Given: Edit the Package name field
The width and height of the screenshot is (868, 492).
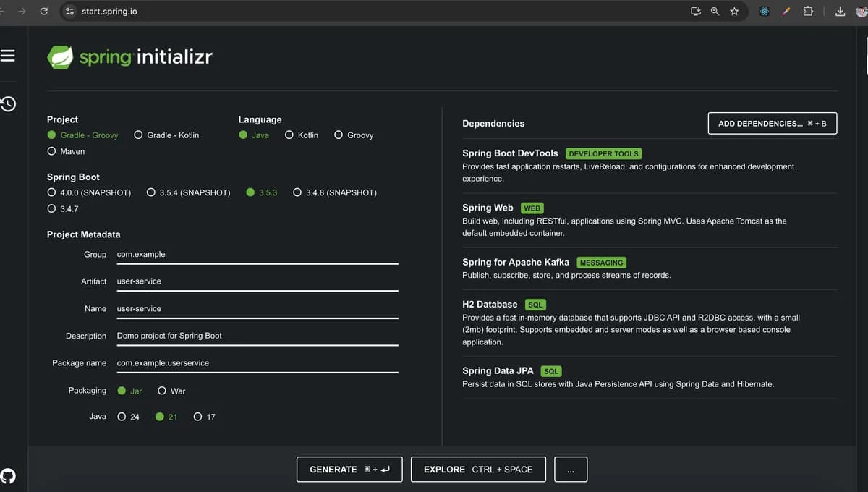Looking at the screenshot, I should click(258, 363).
